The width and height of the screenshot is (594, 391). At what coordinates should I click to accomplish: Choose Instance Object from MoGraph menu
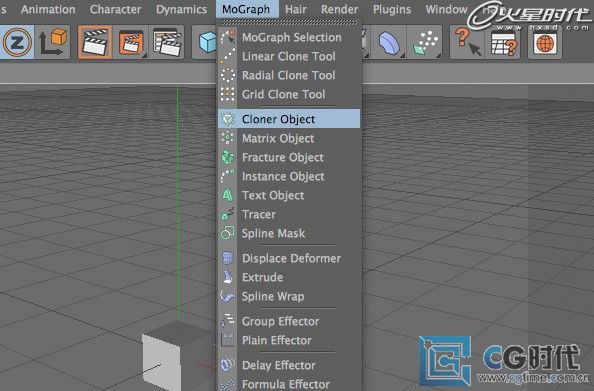point(289,176)
